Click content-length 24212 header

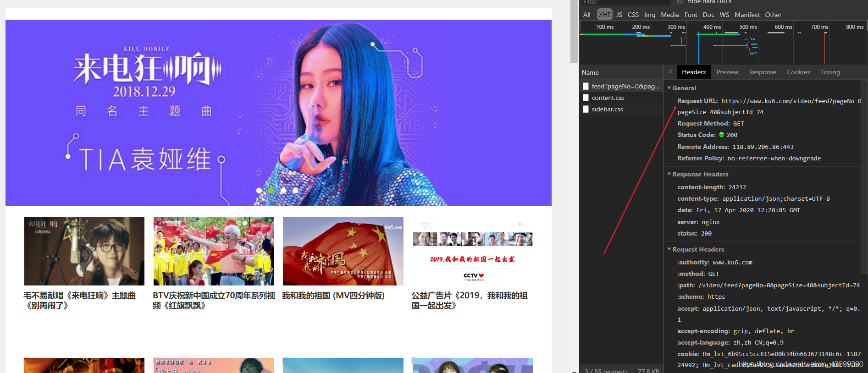[x=712, y=187]
